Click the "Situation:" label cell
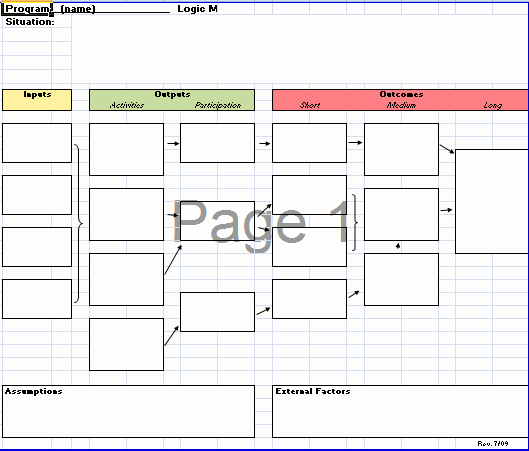 30,22
